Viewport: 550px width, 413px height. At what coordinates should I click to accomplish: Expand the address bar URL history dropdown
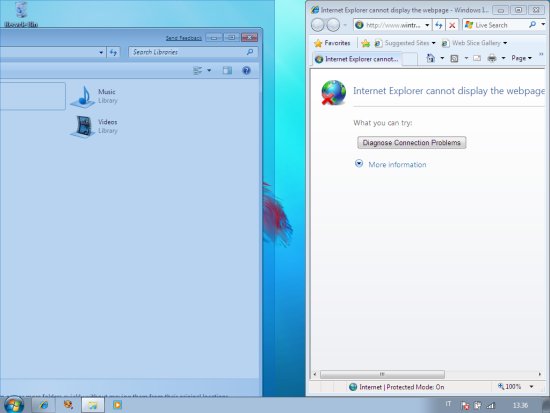pos(427,25)
